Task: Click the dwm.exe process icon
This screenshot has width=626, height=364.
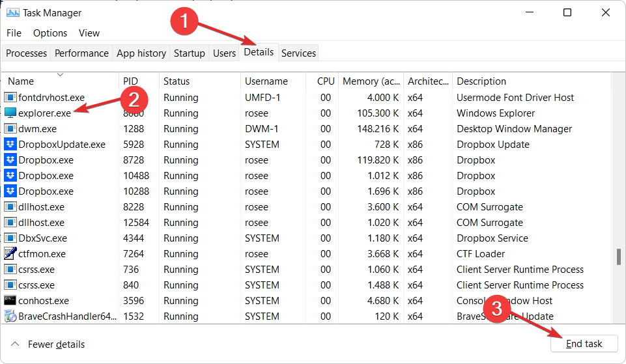Action: 10,129
